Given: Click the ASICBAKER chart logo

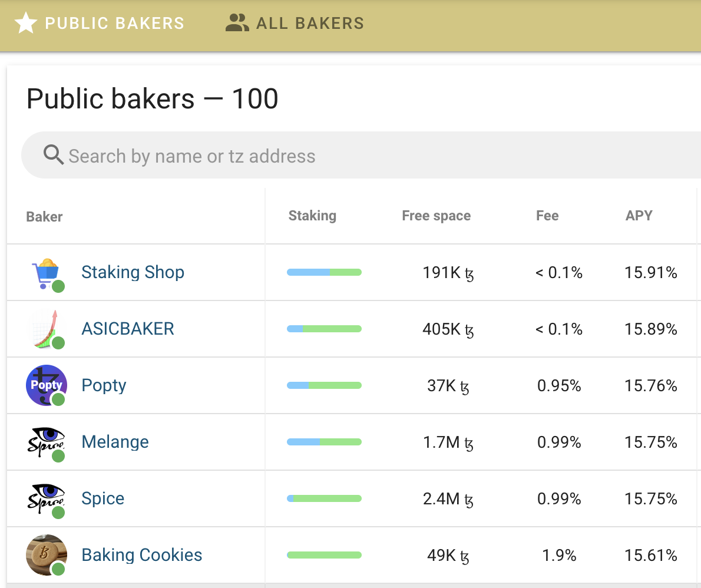Looking at the screenshot, I should pos(45,329).
